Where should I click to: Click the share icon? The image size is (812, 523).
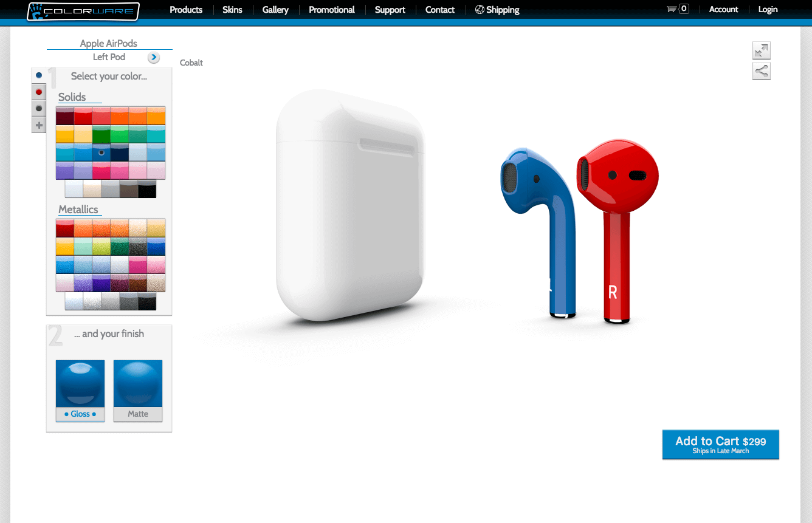pos(762,71)
